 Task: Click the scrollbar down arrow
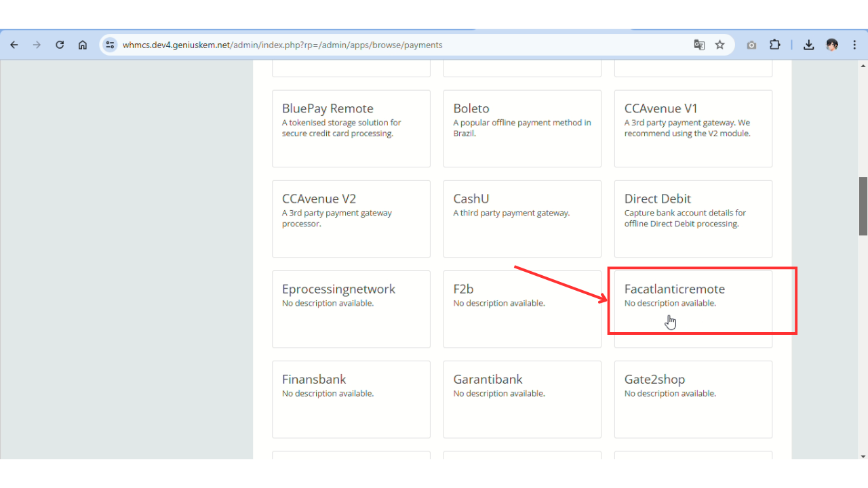pos(863,455)
